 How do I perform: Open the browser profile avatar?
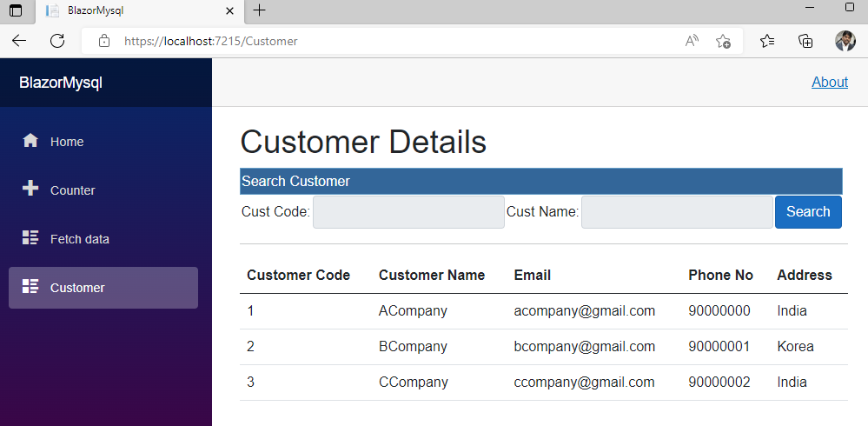(x=845, y=41)
